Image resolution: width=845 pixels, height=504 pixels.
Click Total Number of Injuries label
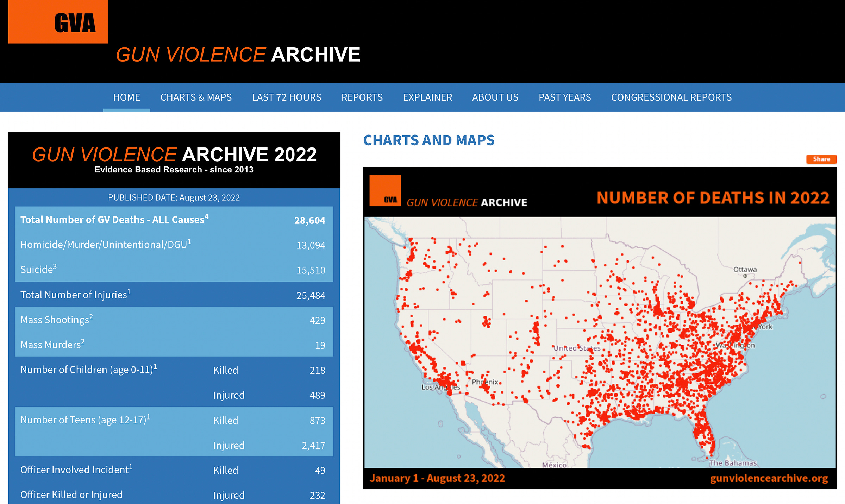tap(75, 294)
